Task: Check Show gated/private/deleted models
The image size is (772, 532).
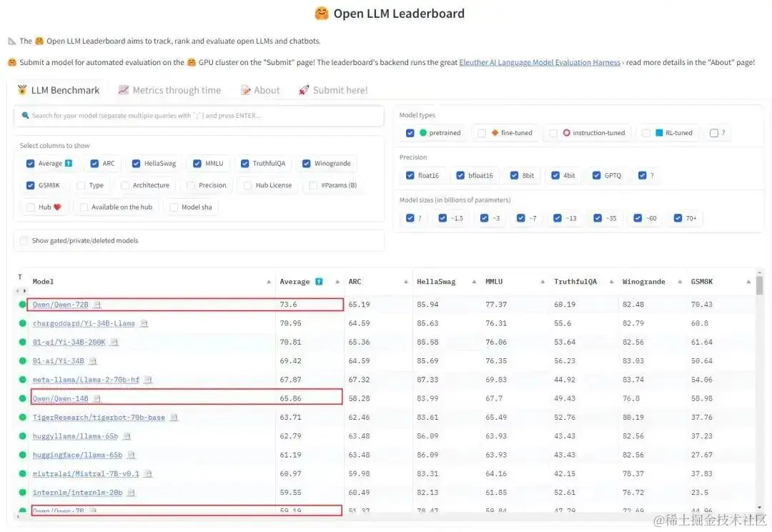Action: click(x=24, y=240)
